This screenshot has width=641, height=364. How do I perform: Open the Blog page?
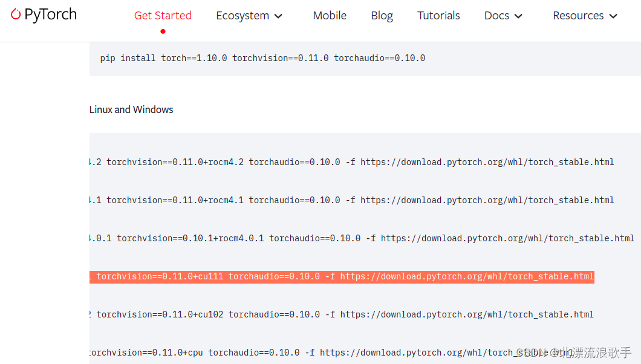[x=382, y=16]
